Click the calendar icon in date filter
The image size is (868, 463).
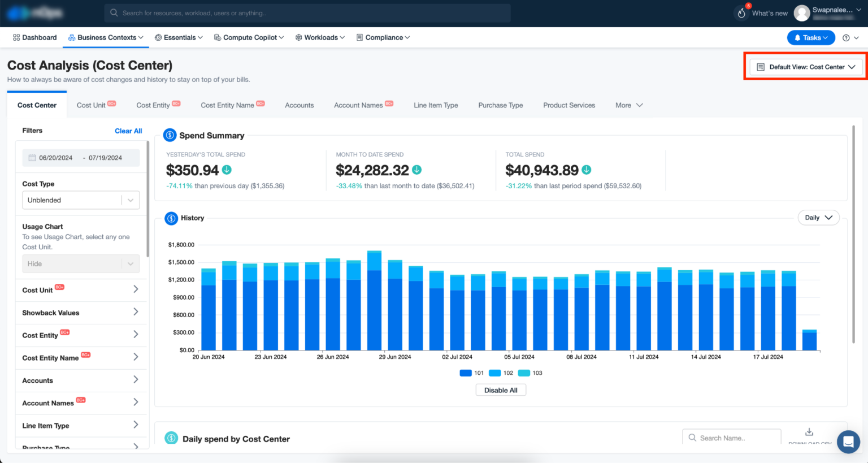click(32, 158)
